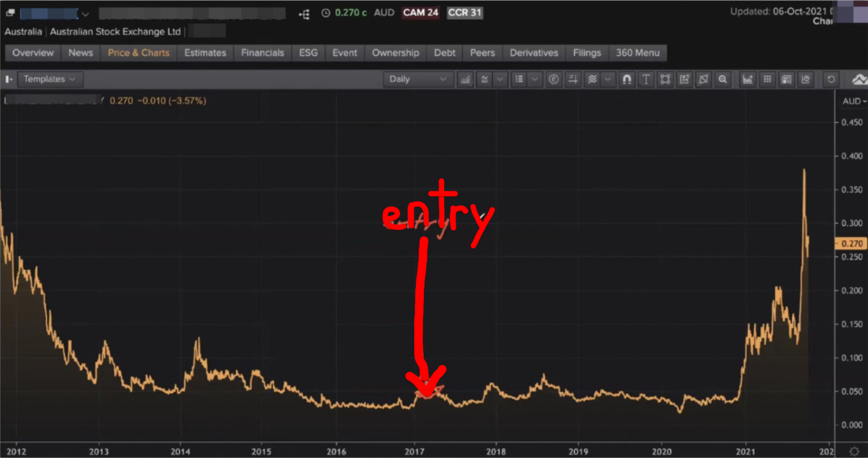This screenshot has width=868, height=458.
Task: Select the Text annotation tool
Action: coord(646,79)
